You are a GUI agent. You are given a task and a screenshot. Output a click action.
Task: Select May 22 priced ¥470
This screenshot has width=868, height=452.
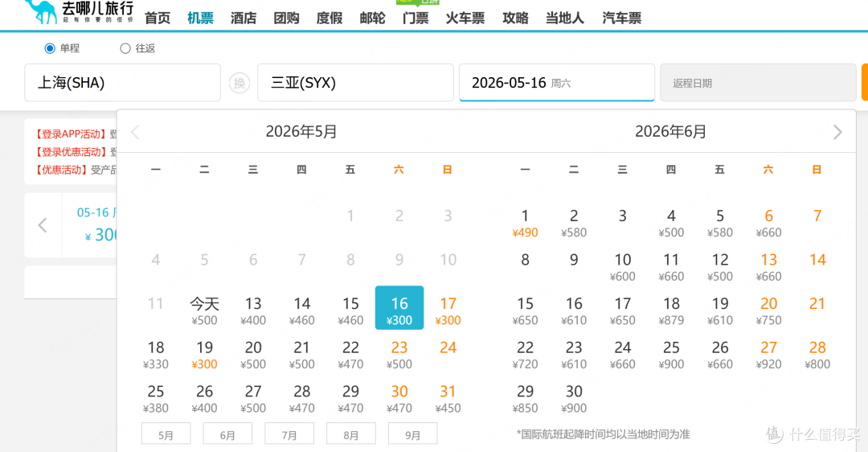pyautogui.click(x=350, y=355)
